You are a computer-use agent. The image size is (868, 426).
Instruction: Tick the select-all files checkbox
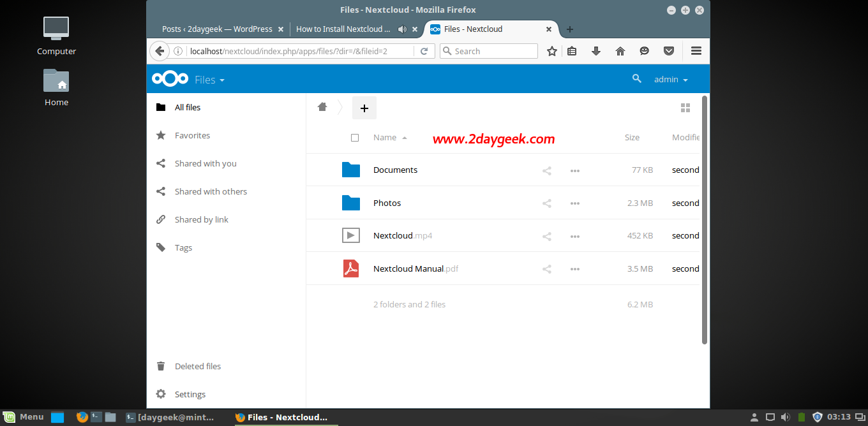(355, 138)
